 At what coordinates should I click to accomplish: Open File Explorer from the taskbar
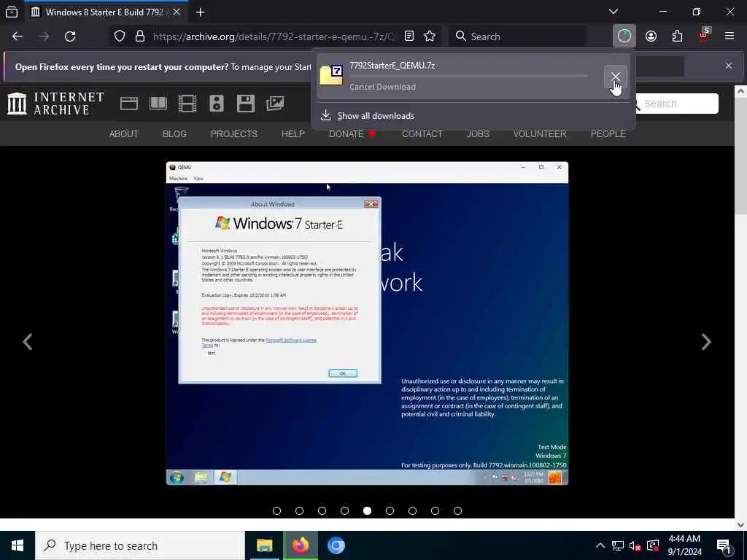coord(264,545)
